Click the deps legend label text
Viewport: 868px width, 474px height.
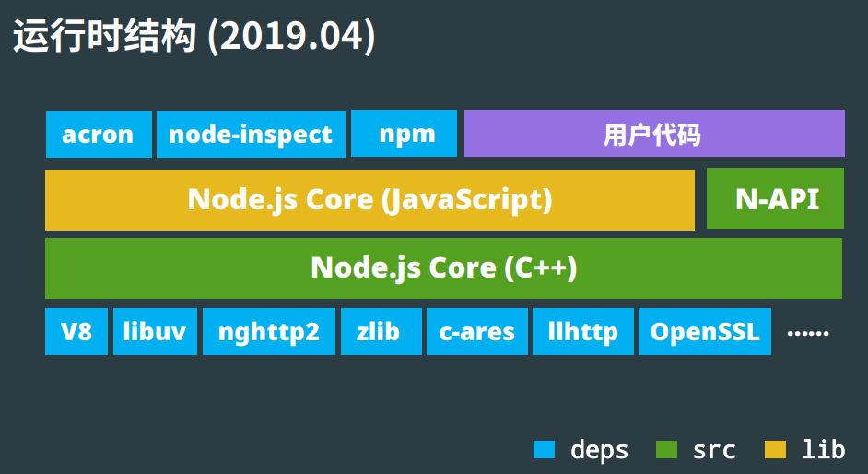click(599, 450)
